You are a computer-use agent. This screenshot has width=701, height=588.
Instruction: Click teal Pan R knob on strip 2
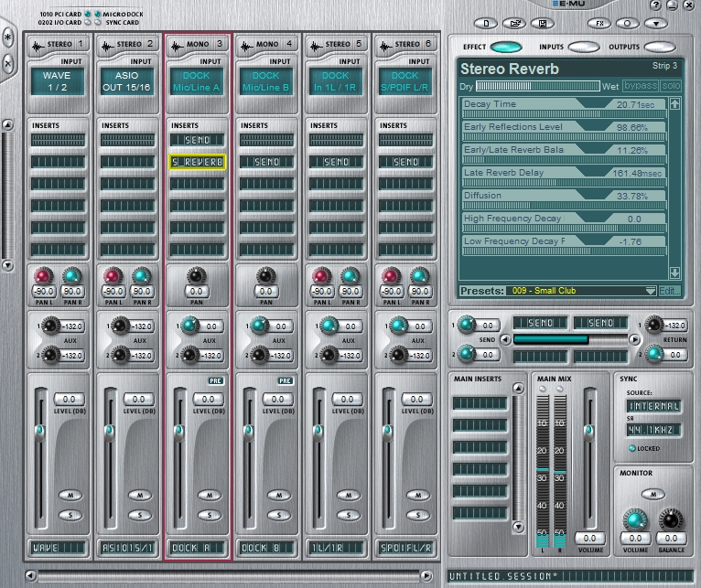click(141, 276)
